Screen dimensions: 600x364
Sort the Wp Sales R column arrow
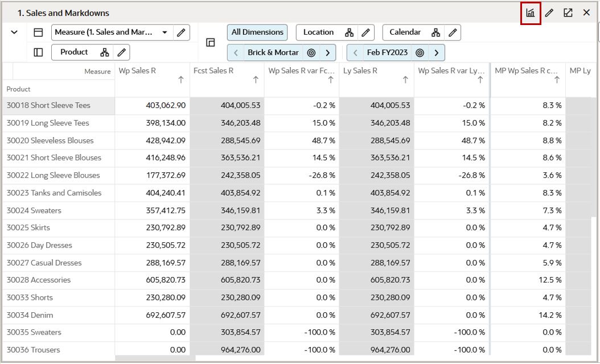181,80
